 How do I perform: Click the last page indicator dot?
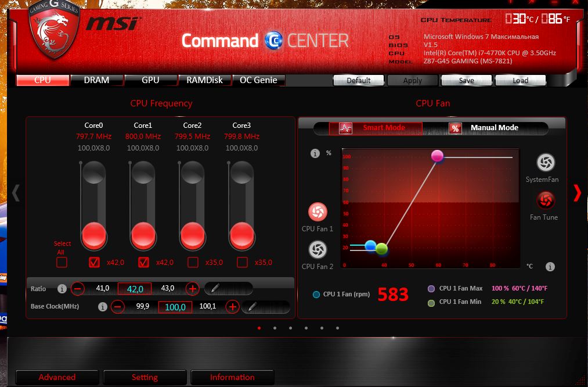pos(337,328)
